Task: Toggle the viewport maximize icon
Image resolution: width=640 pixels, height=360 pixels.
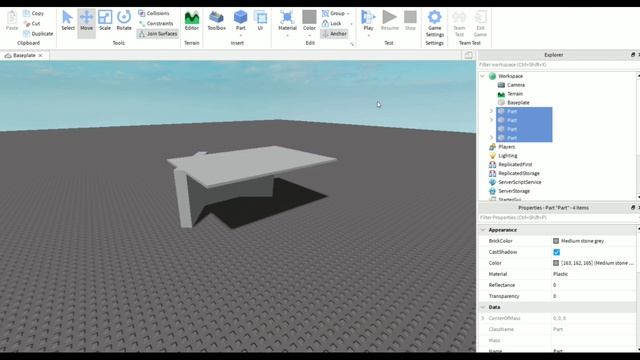Action: (x=469, y=55)
